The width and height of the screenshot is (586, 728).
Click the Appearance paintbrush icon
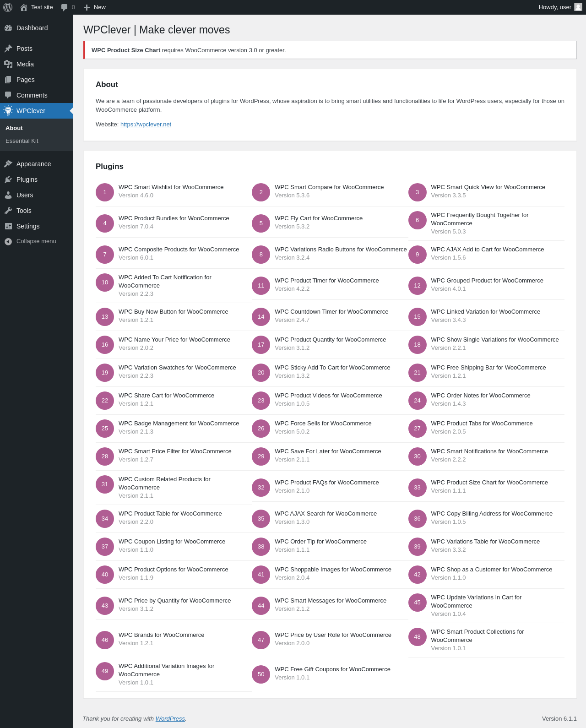click(8, 164)
